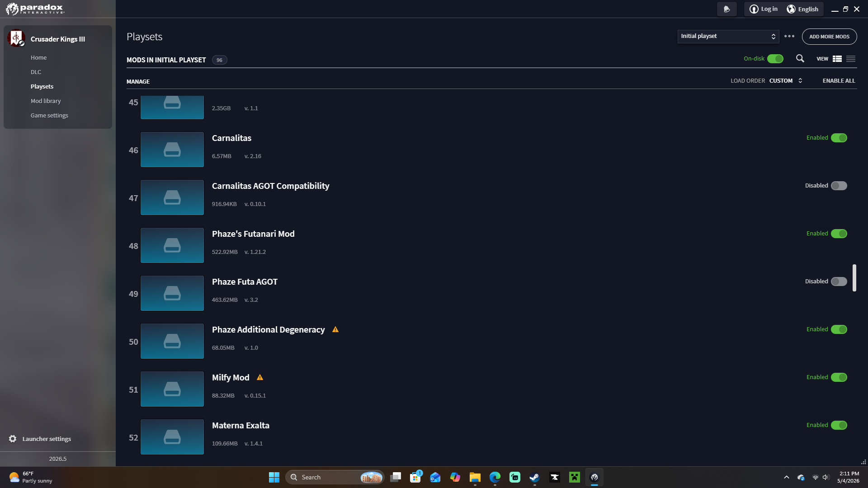Click the Carnalitas mod thumbnail
This screenshot has width=868, height=488.
tap(172, 150)
